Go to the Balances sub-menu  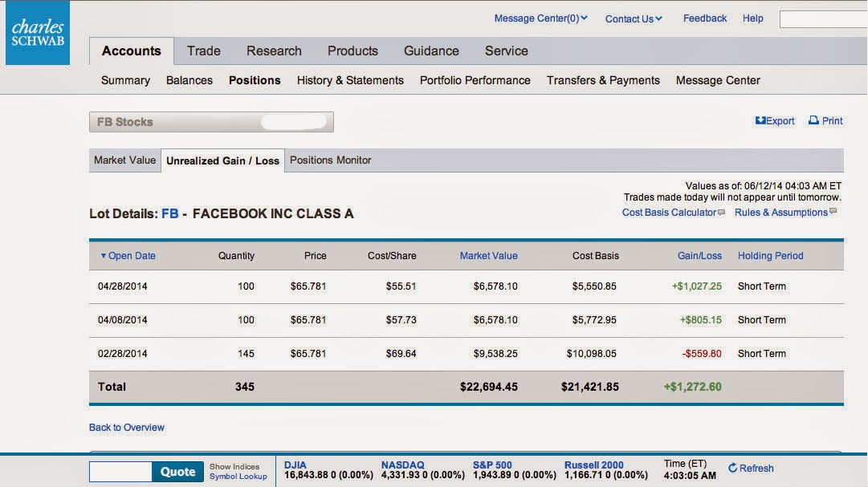[x=189, y=80]
